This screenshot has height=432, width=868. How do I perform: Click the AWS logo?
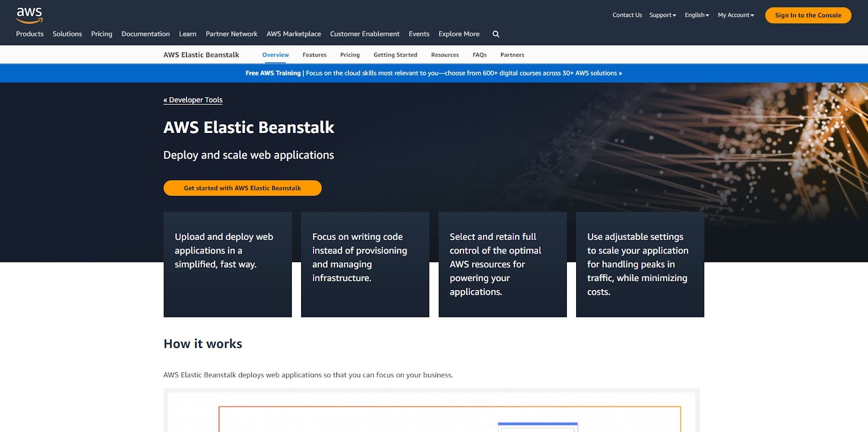29,16
